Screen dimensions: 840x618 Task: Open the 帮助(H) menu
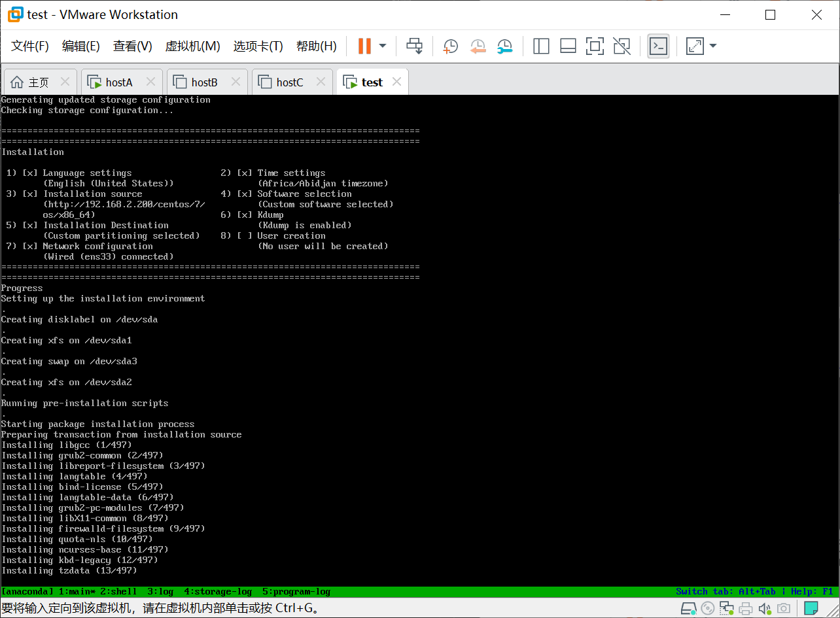point(317,46)
